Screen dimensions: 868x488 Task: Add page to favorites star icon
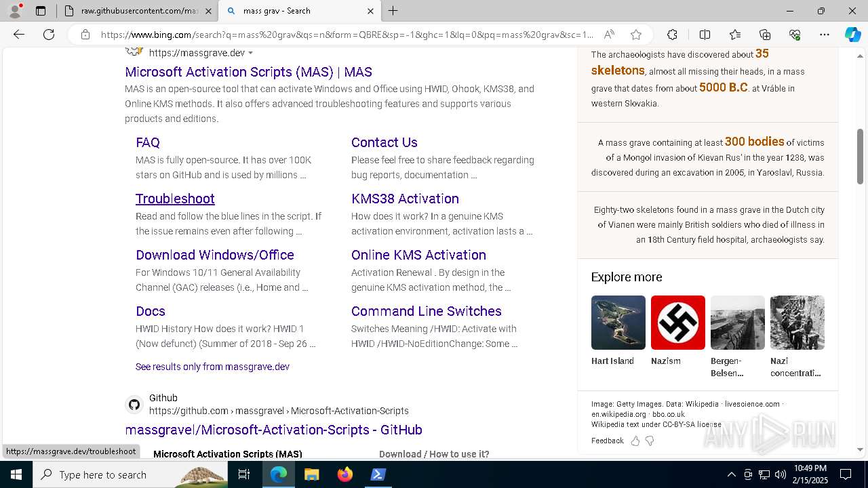pyautogui.click(x=635, y=35)
